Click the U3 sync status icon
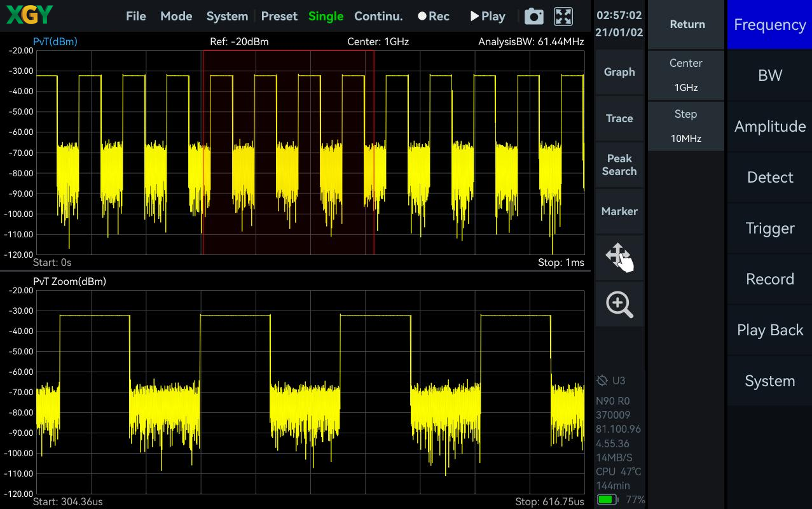The width and height of the screenshot is (812, 509). coord(602,380)
